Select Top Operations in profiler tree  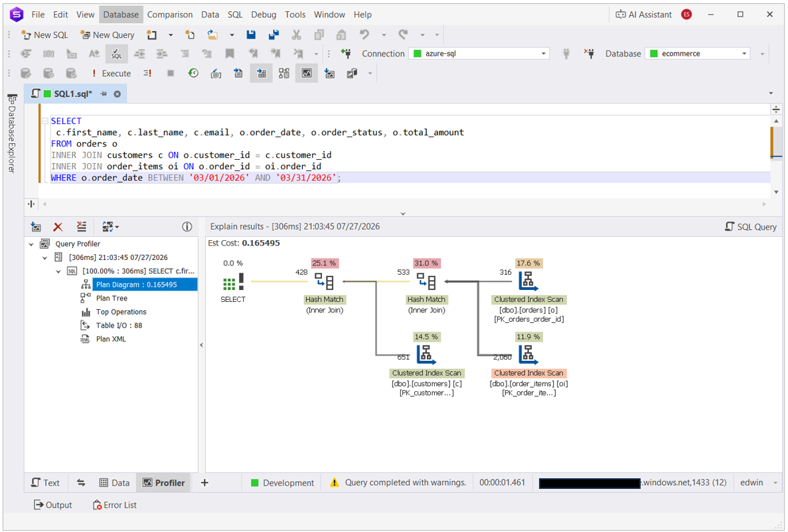click(x=121, y=312)
